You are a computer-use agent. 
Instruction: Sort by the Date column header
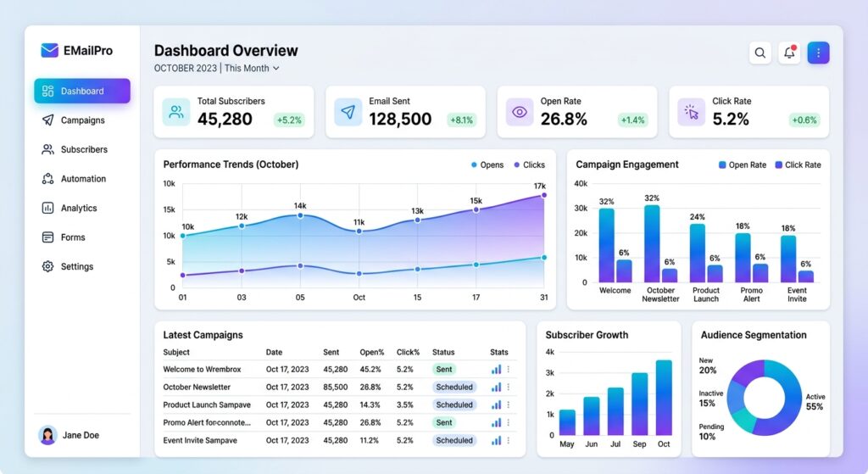[274, 352]
